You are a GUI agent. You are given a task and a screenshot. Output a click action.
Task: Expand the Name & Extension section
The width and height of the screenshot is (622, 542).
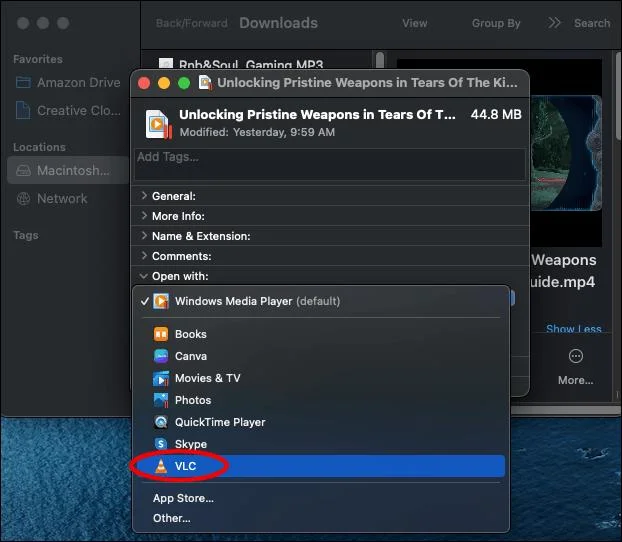click(144, 236)
